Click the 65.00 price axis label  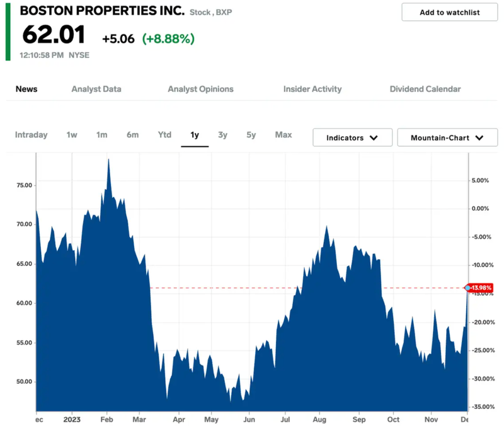click(x=25, y=264)
